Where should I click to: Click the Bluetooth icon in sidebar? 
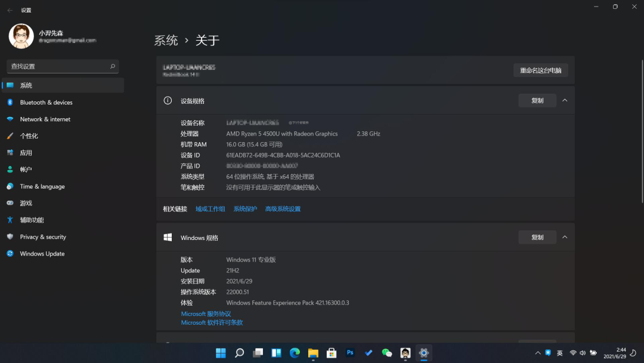[x=10, y=102]
